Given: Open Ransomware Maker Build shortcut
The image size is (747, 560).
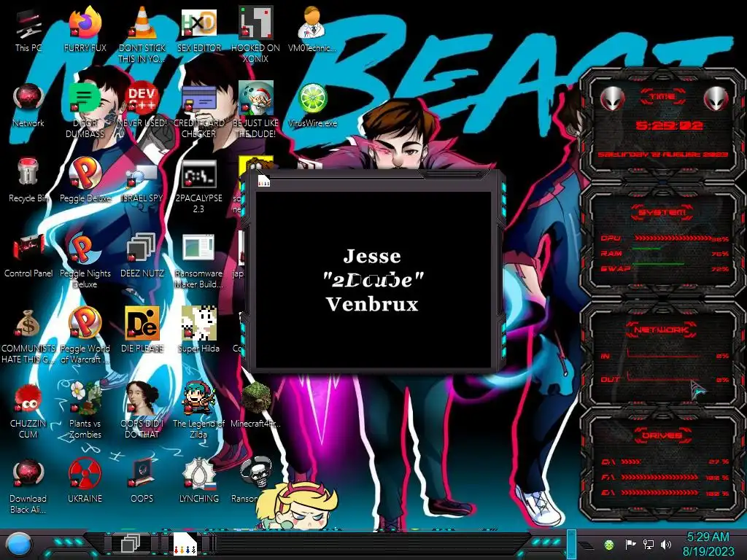Looking at the screenshot, I should (199, 249).
